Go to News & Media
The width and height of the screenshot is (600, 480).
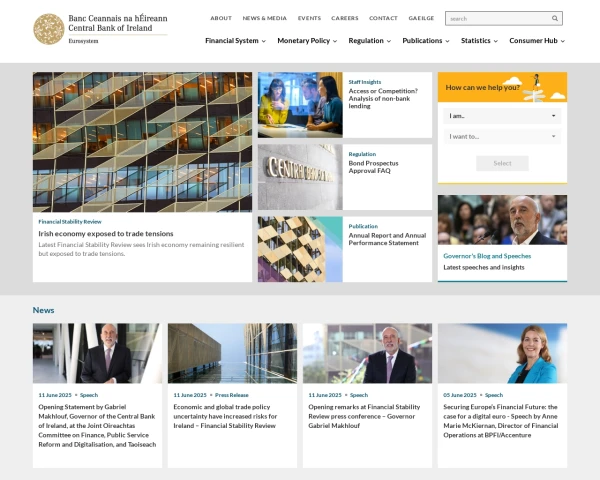[264, 18]
